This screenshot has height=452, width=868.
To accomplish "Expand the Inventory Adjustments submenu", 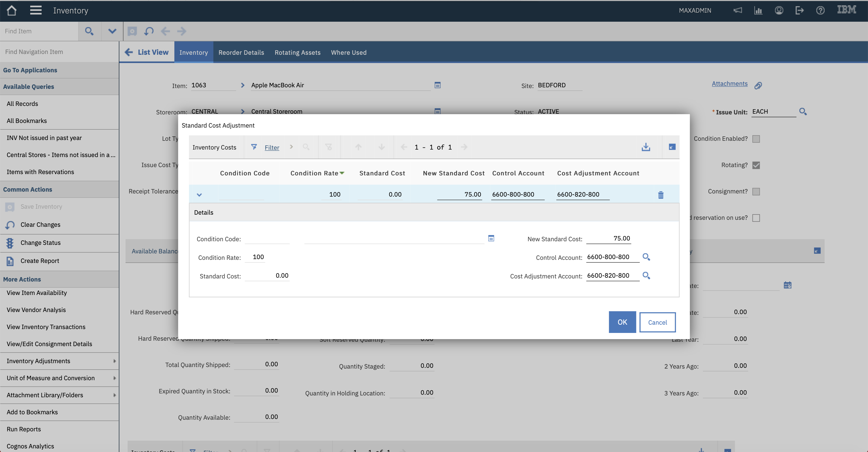I will point(114,361).
